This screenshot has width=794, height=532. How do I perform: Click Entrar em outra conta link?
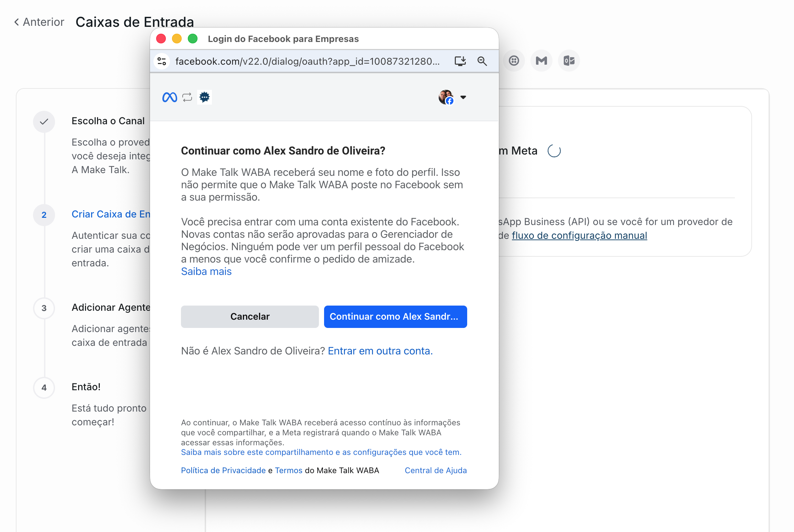coord(380,351)
